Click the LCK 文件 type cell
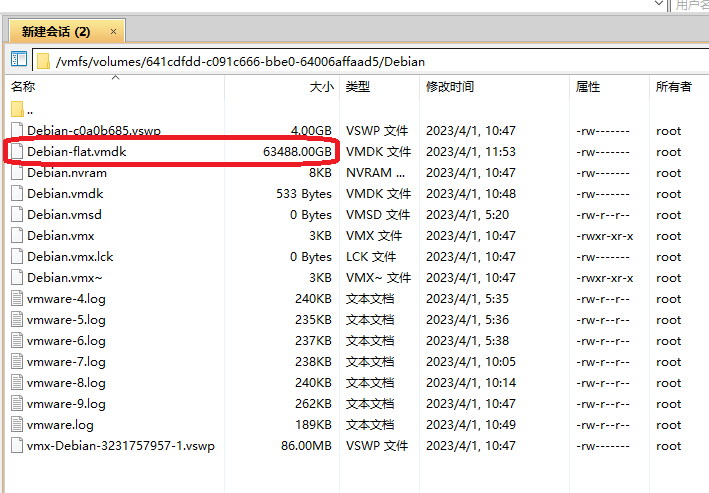 pos(371,256)
